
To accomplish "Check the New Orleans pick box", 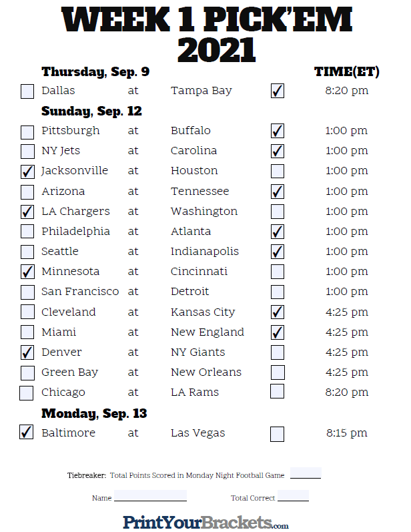I will pos(278,372).
